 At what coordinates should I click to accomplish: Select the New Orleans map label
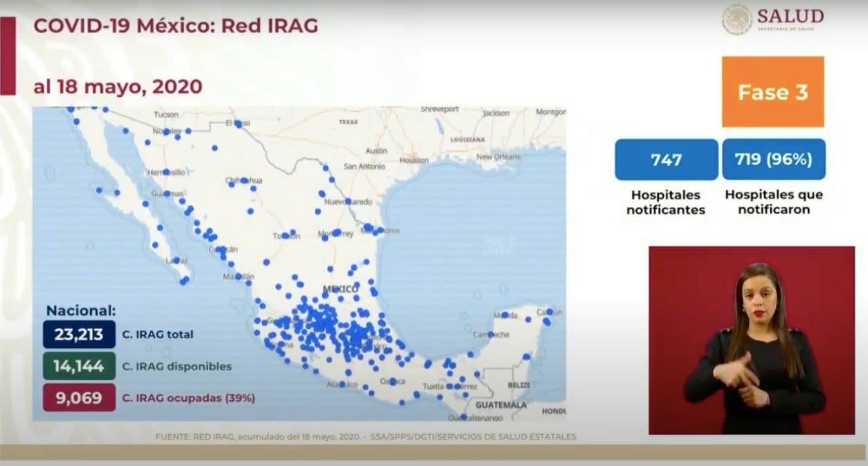pos(498,157)
